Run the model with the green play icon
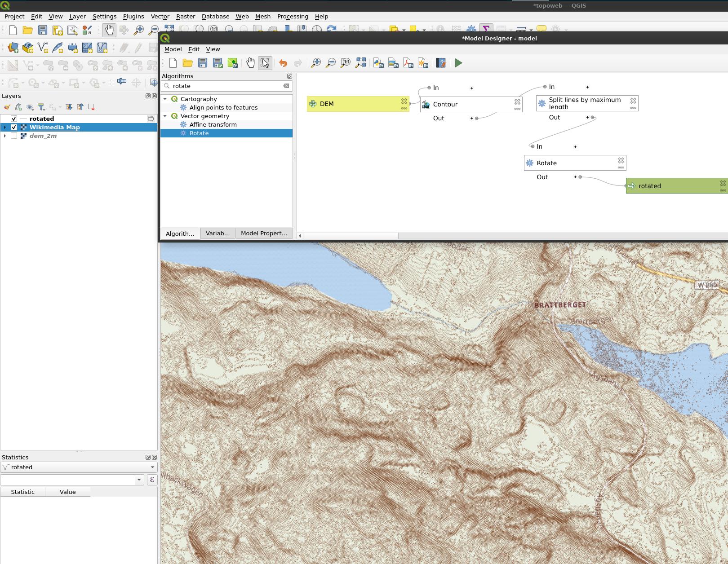This screenshot has width=728, height=564. point(458,63)
